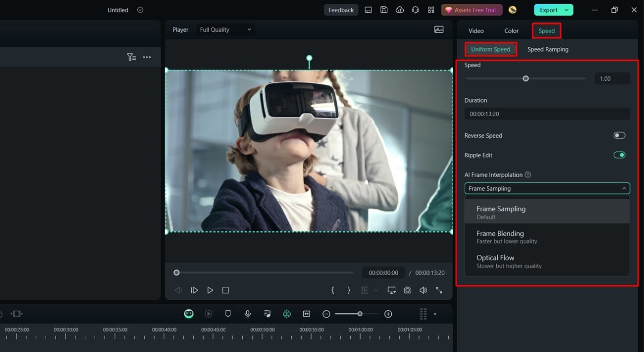Stop playback with the square button
Screen dimensions: 644x352
click(x=225, y=290)
